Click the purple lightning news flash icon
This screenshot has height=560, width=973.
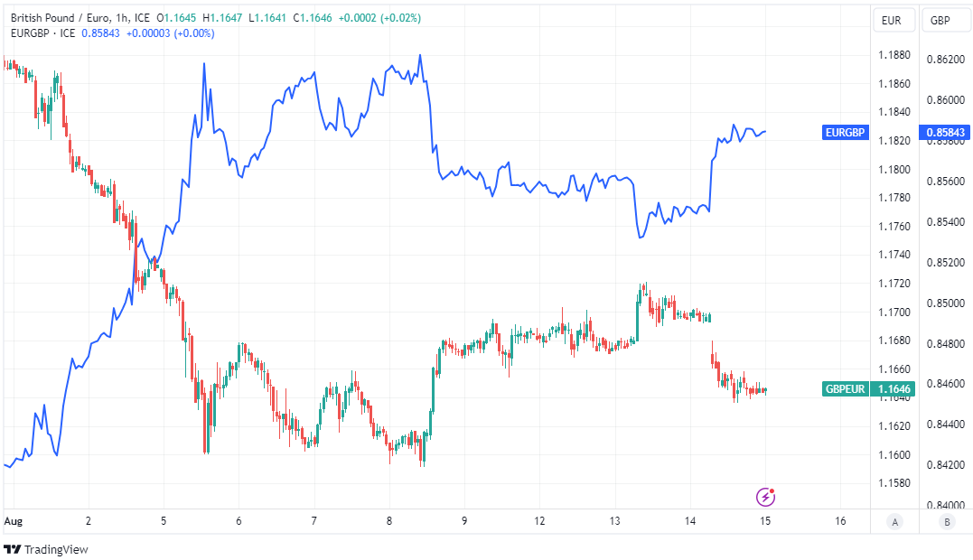765,496
